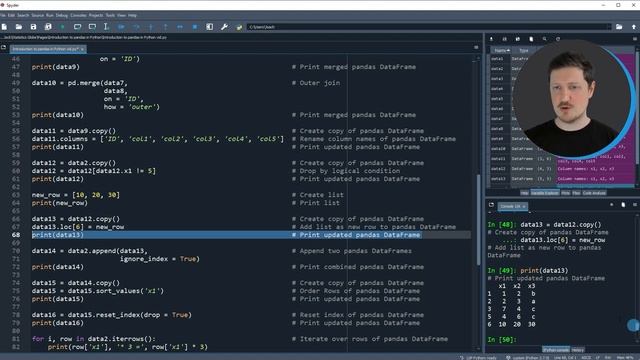Select data10 row in Variable Explorer
The width and height of the screenshot is (640, 360).
pos(563,149)
